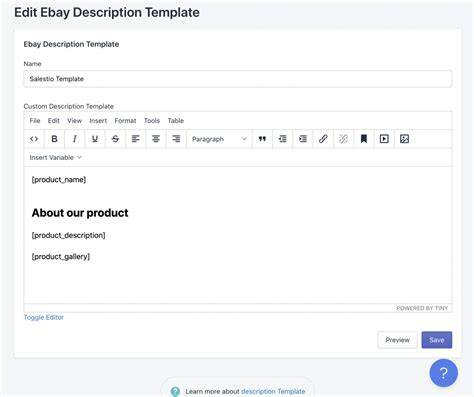Insert a link with the chain icon

(x=323, y=139)
